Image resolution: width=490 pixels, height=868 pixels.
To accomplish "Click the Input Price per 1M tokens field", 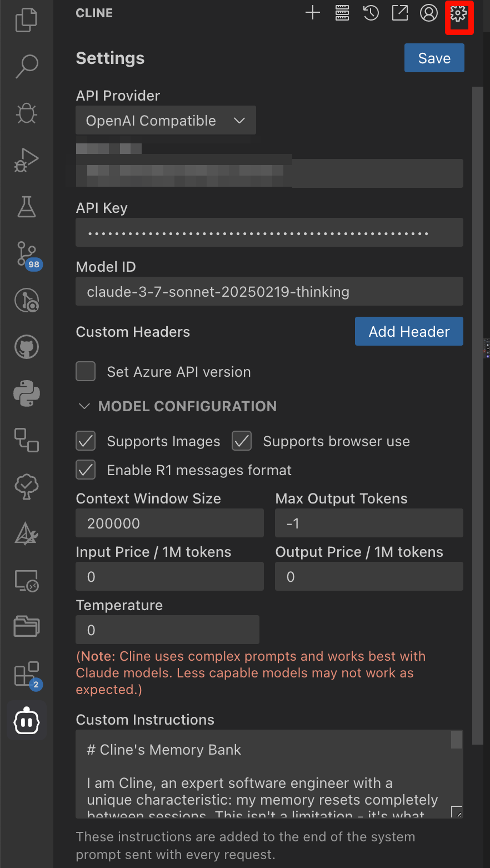I will [x=169, y=576].
